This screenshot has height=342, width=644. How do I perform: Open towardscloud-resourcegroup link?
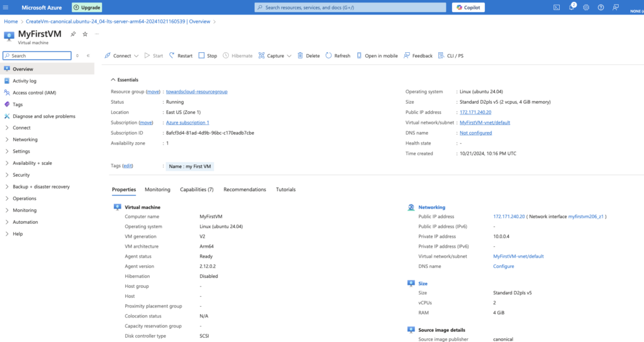coord(197,92)
